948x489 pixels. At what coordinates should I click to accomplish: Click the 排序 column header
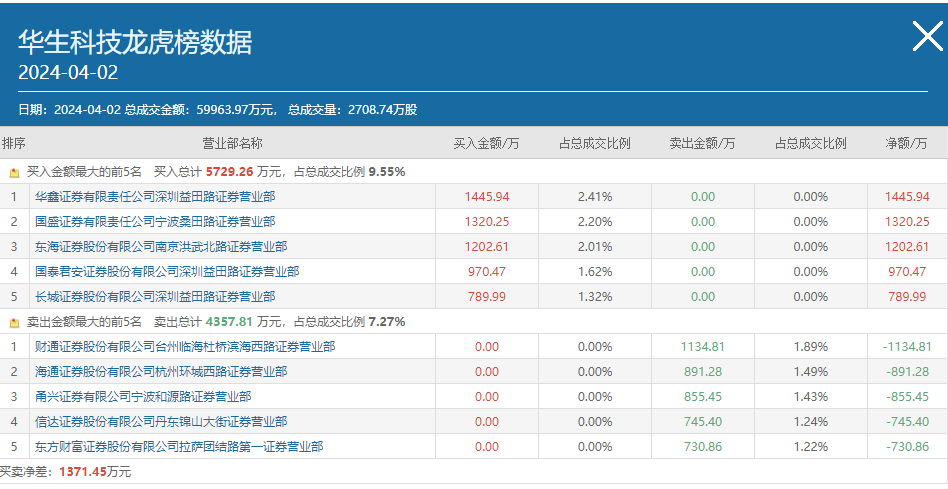[14, 143]
